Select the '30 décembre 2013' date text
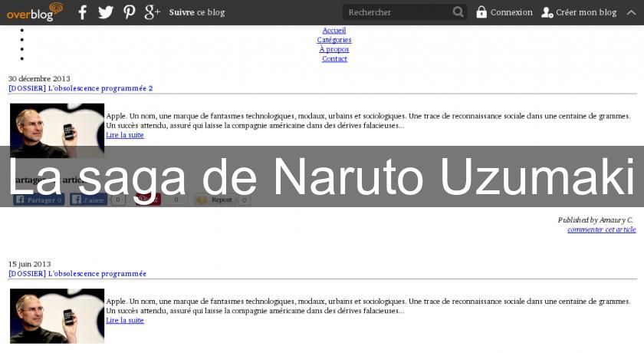 tap(39, 78)
